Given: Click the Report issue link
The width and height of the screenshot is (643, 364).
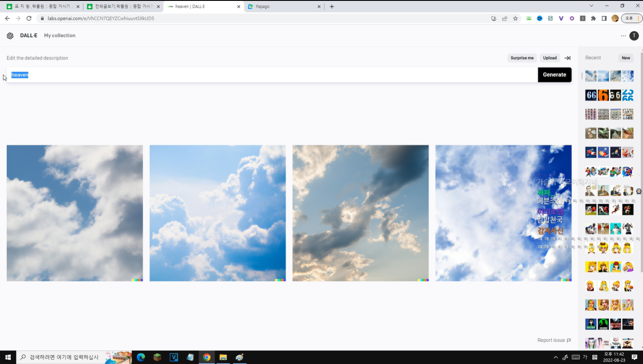Looking at the screenshot, I should point(554,340).
